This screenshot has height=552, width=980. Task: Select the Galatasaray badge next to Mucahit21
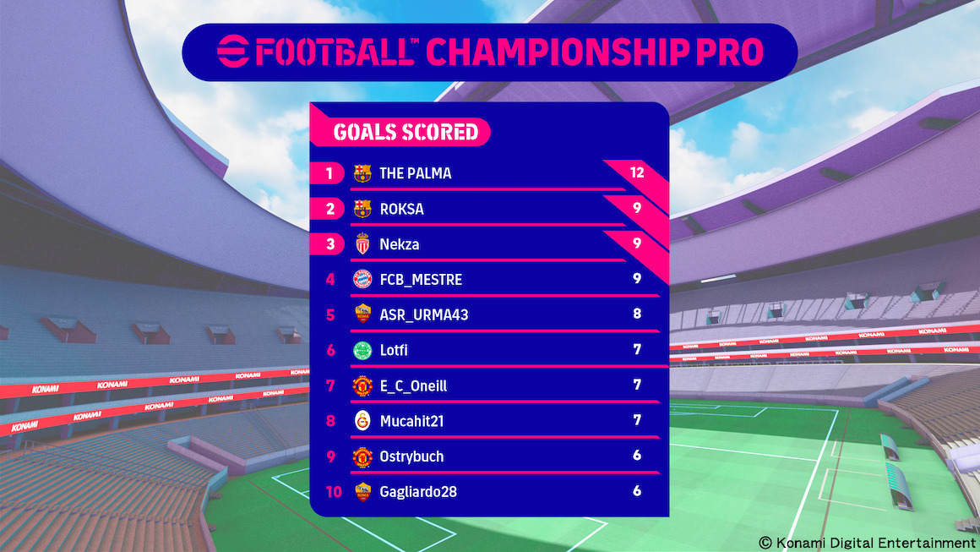[362, 421]
